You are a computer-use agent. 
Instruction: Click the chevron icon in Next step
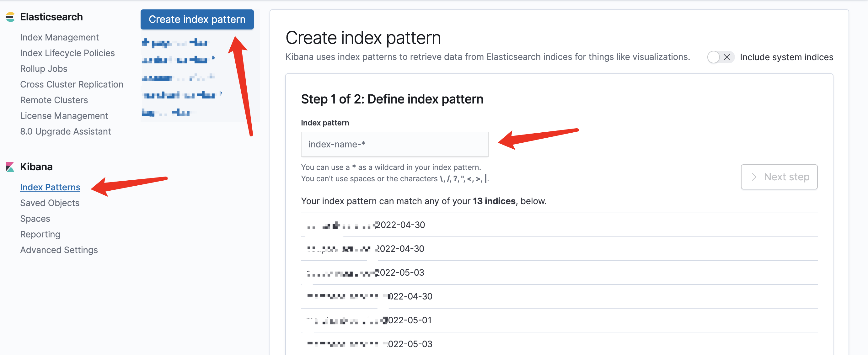[754, 177]
